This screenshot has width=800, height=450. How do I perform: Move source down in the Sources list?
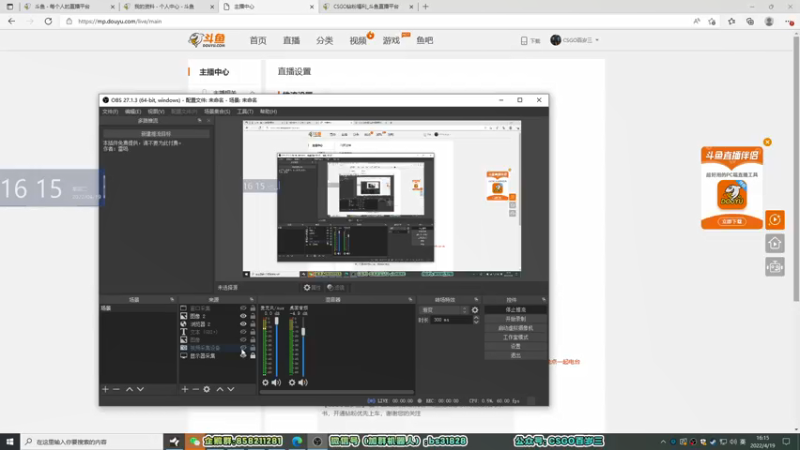[231, 389]
